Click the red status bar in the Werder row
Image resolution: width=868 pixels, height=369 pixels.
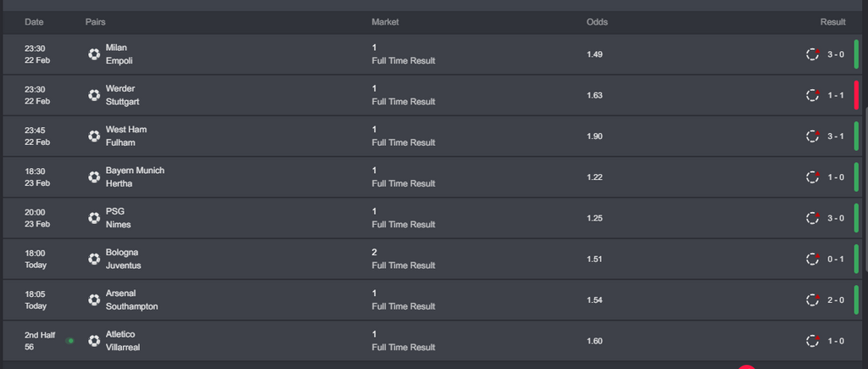point(856,95)
